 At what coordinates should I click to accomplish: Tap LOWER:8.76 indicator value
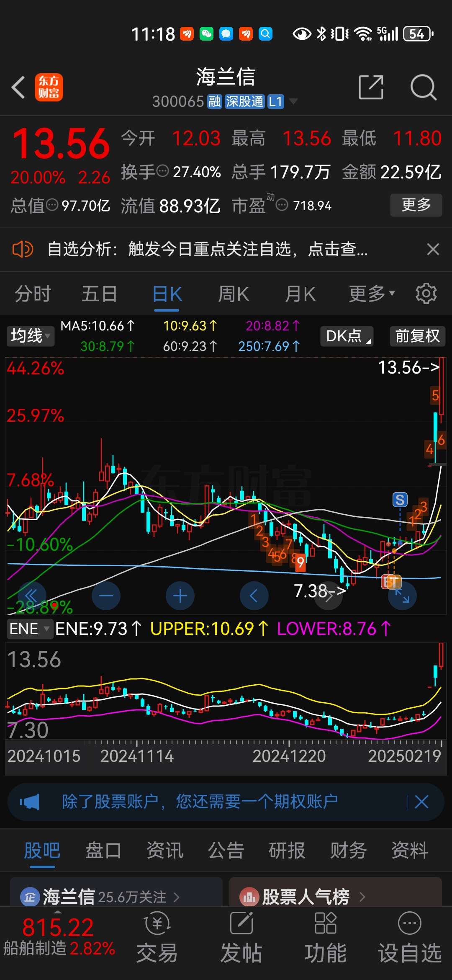[x=334, y=629]
